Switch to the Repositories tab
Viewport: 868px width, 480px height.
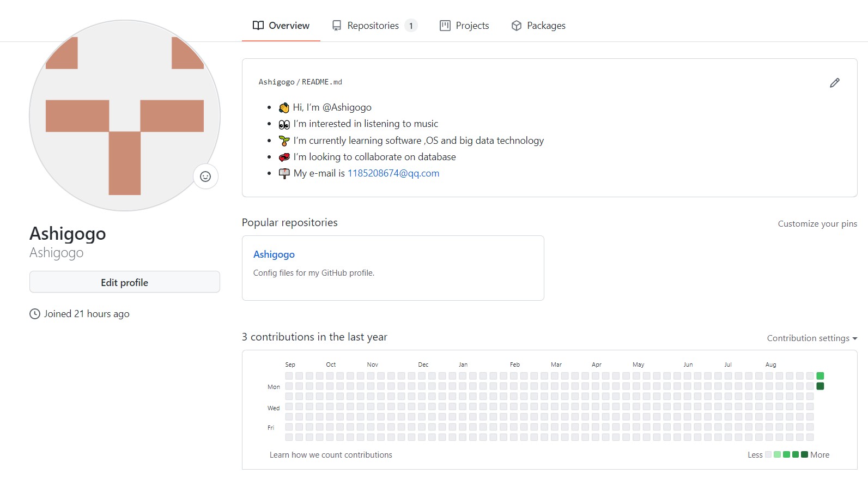pyautogui.click(x=373, y=26)
